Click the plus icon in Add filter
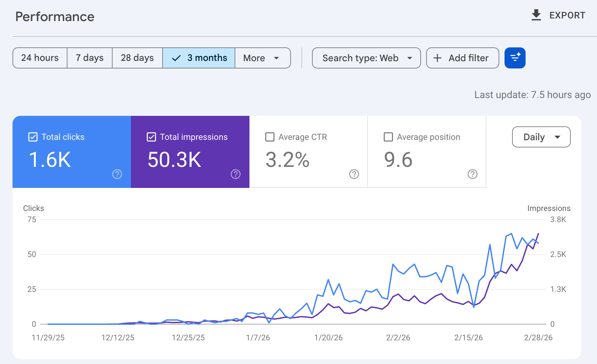Viewport: 597px width, 364px height. [x=437, y=58]
